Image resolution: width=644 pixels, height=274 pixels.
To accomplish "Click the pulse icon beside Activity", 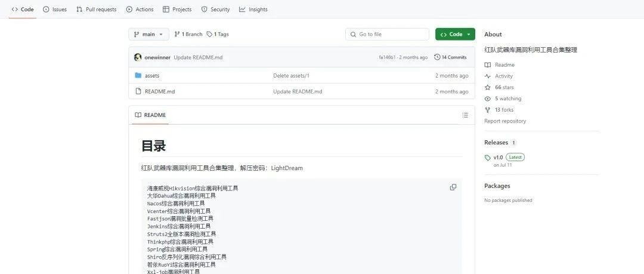I will pyautogui.click(x=488, y=76).
